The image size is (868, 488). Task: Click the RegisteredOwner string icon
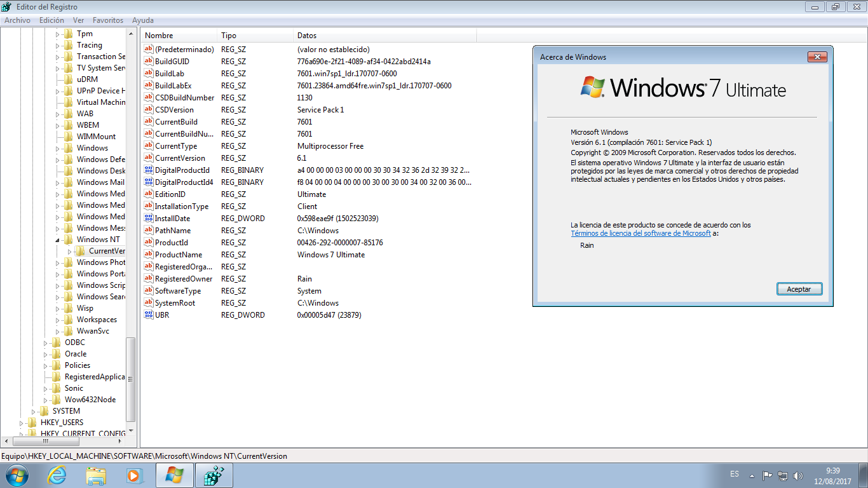pos(149,279)
